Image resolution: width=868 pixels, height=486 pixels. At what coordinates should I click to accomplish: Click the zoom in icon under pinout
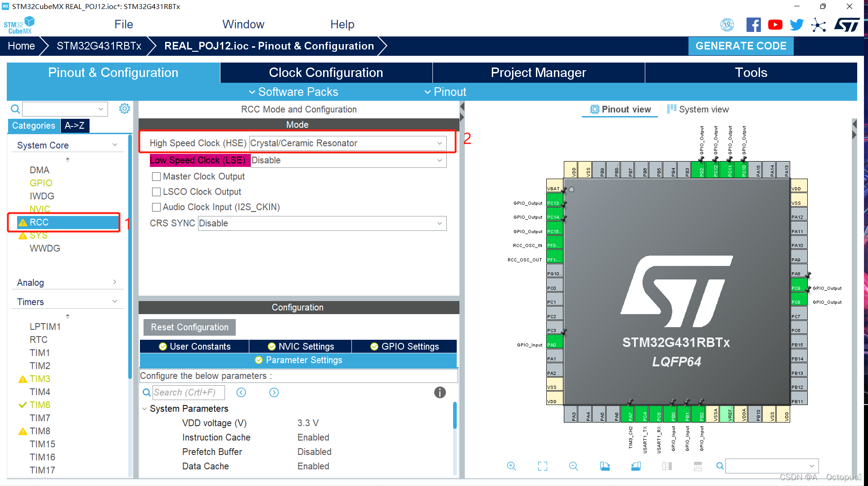511,466
